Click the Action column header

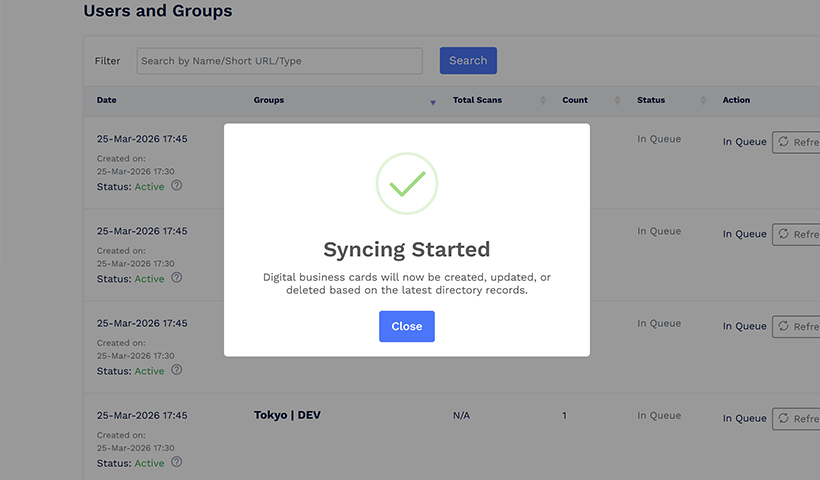[736, 100]
